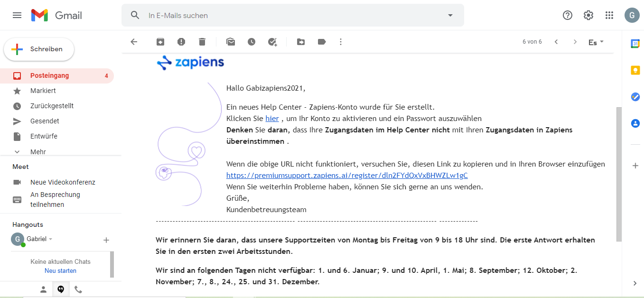Image resolution: width=644 pixels, height=298 pixels.
Task: Snooze email with clock icon
Action: click(252, 42)
